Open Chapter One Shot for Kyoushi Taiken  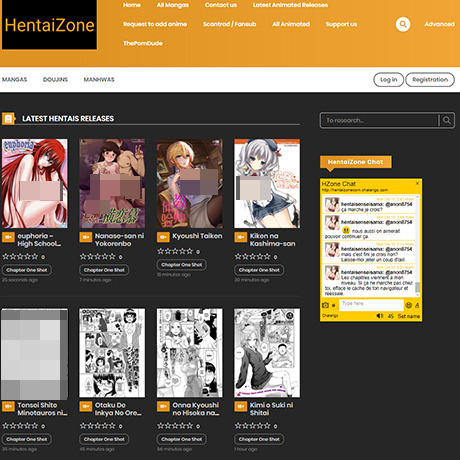182,265
